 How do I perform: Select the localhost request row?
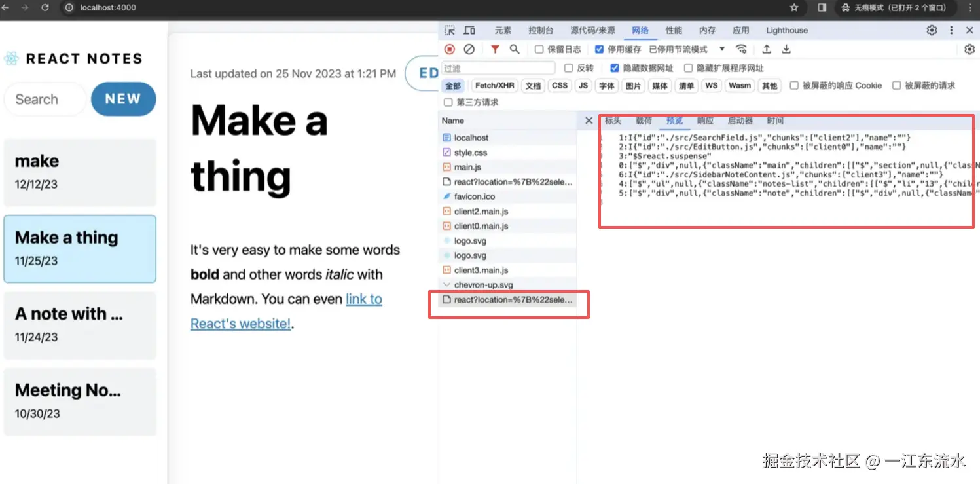pyautogui.click(x=507, y=138)
